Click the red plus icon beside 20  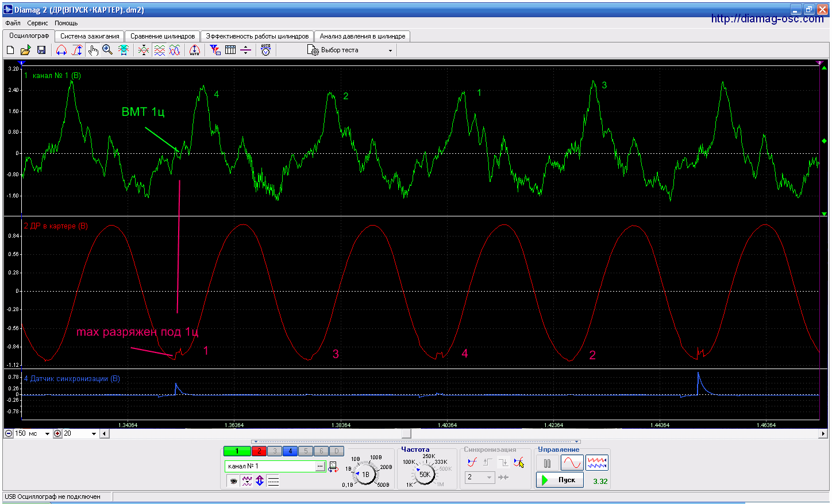coord(57,433)
